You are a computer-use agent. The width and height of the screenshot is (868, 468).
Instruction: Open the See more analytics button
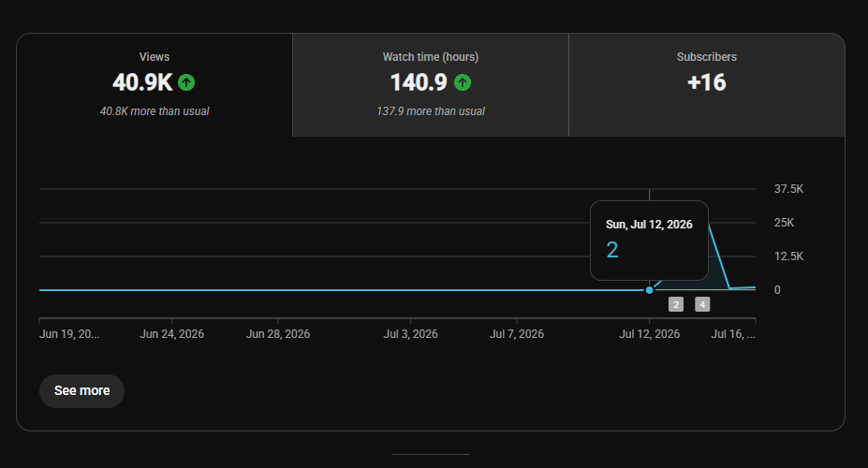[81, 391]
